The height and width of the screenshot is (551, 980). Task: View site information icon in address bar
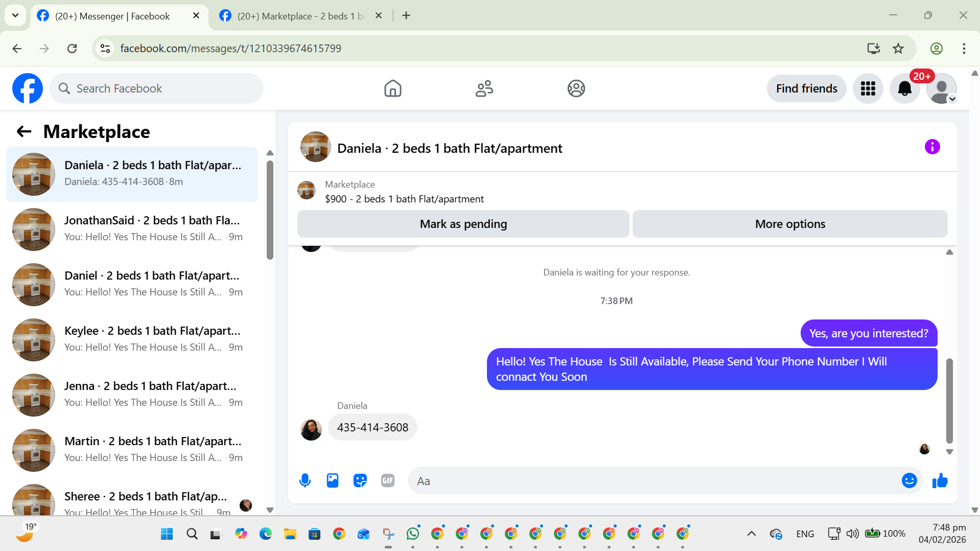(105, 49)
